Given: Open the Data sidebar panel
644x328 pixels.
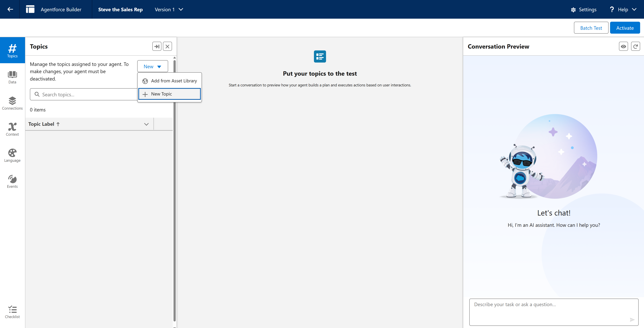Looking at the screenshot, I should click(x=12, y=77).
